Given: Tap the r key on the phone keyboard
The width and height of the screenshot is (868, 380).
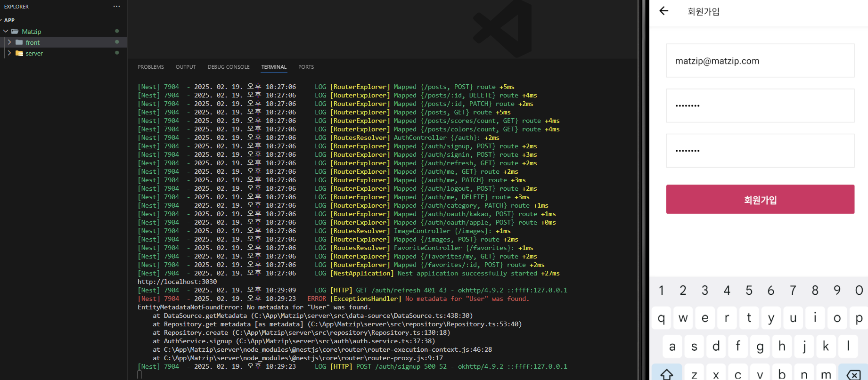Looking at the screenshot, I should 727,318.
